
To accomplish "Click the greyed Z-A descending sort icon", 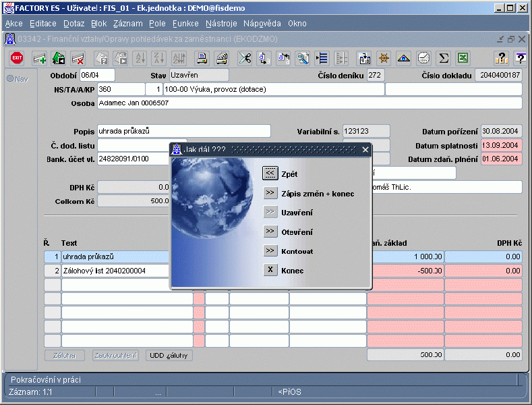I will pyautogui.click(x=158, y=59).
